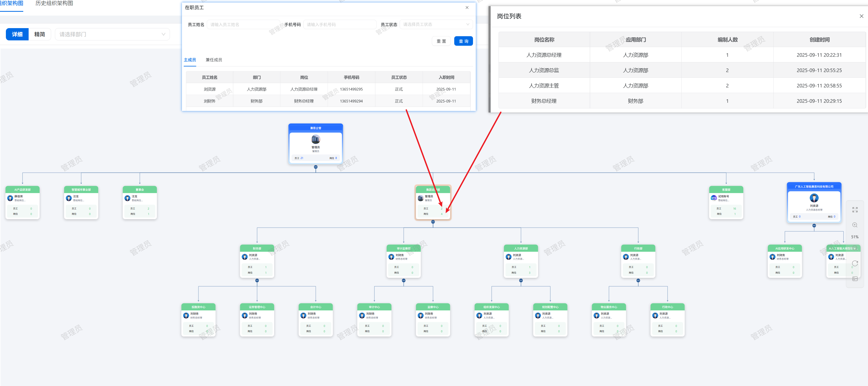Close the 岗位列表 panel

(x=861, y=16)
